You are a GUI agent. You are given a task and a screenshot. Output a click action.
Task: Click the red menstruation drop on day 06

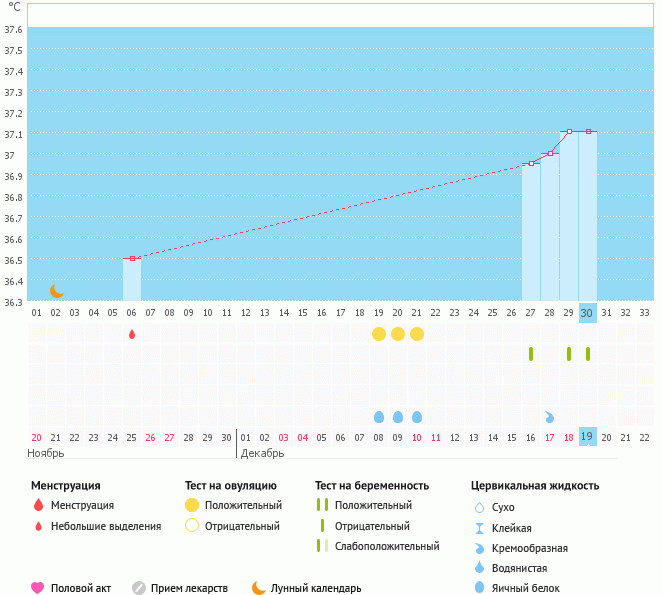pyautogui.click(x=132, y=334)
